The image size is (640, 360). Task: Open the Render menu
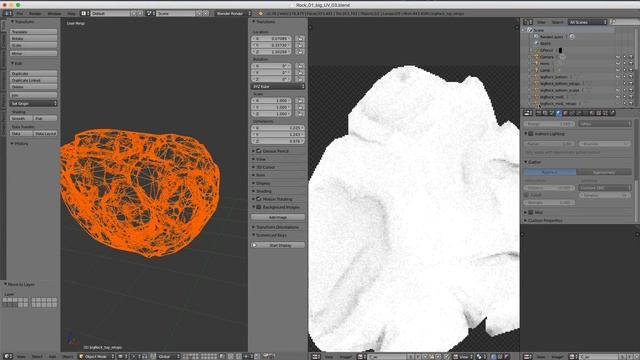[35, 13]
